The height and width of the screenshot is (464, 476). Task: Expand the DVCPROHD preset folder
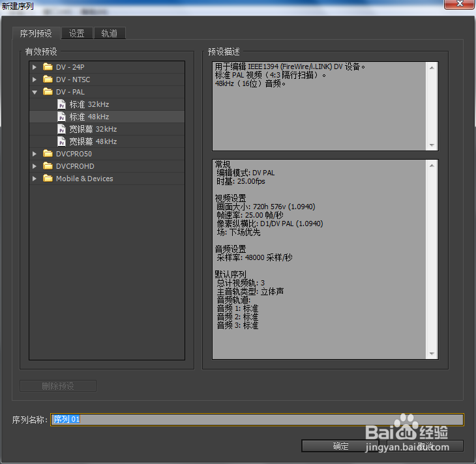35,166
